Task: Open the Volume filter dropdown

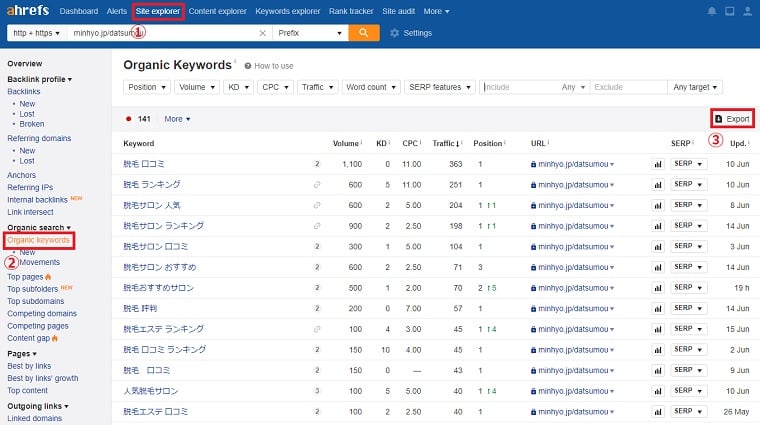Action: (197, 87)
